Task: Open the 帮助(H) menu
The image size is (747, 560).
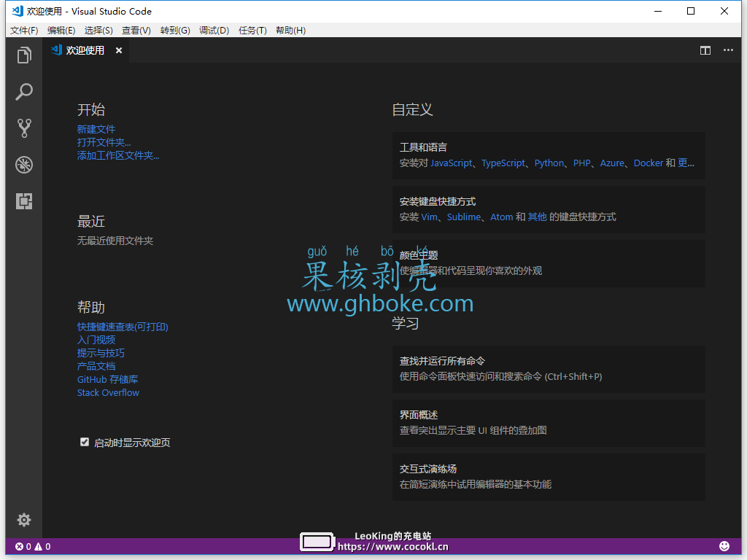Action: tap(290, 31)
